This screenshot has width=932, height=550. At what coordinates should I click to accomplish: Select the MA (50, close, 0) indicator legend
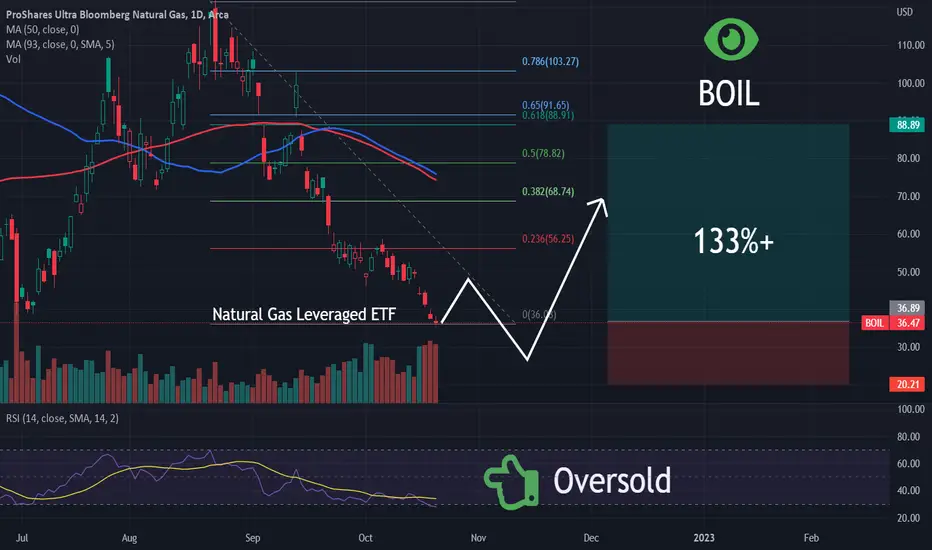(42, 29)
